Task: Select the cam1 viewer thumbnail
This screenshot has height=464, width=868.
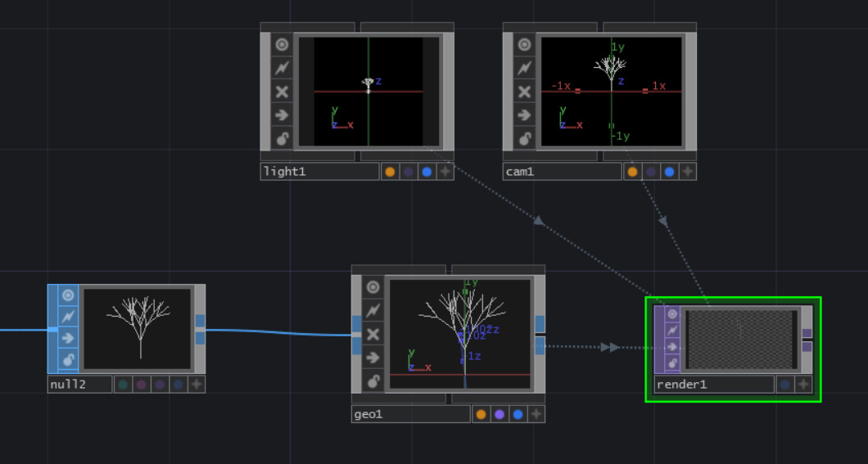Action: pos(611,92)
